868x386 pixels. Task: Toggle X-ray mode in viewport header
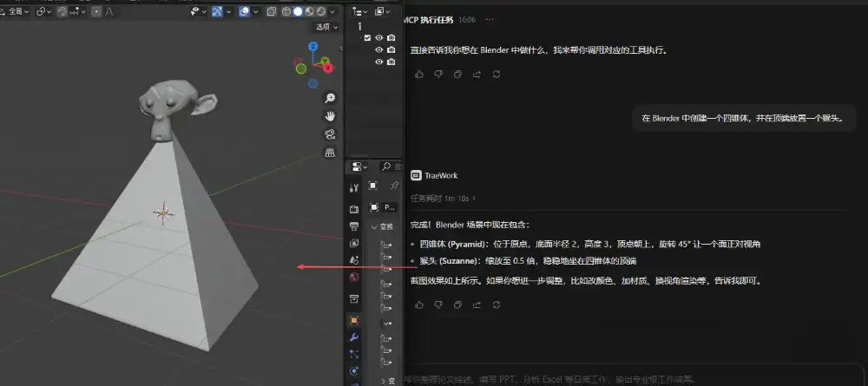[271, 11]
